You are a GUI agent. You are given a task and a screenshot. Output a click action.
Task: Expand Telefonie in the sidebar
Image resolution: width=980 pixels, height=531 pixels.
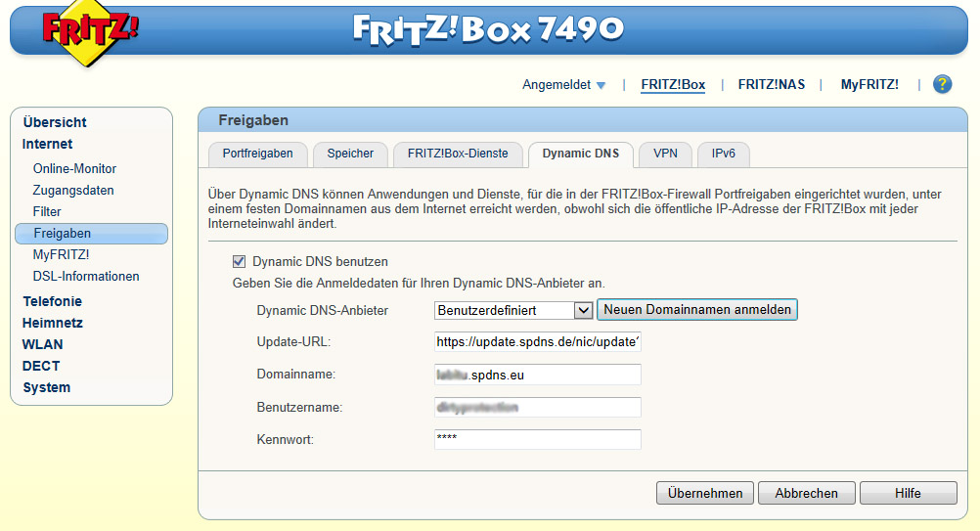pyautogui.click(x=53, y=302)
